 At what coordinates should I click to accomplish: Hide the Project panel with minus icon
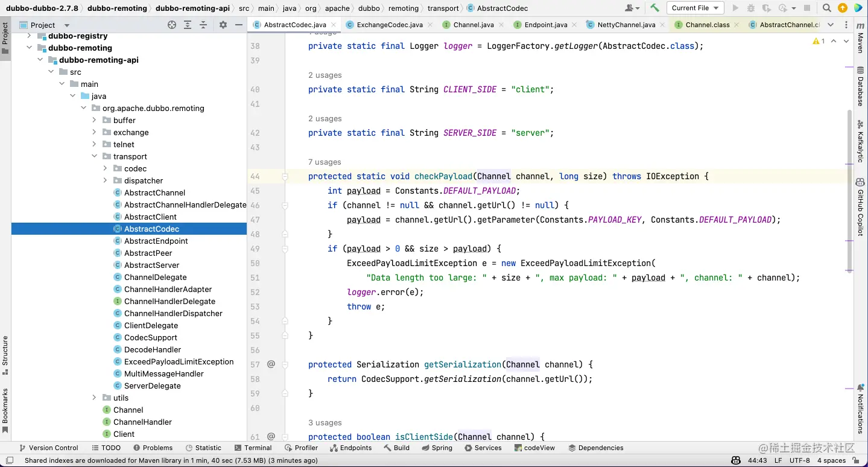point(238,25)
